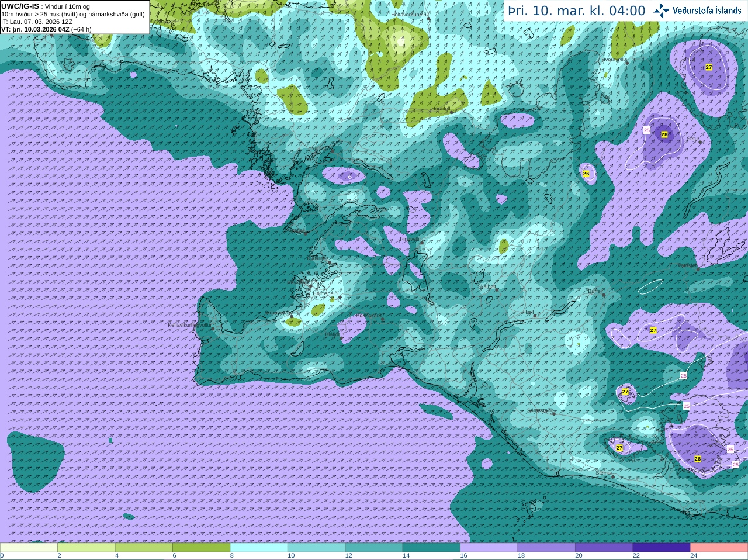Click the Straumsvík station label
Screen dimensions: 748x560
point(278,313)
